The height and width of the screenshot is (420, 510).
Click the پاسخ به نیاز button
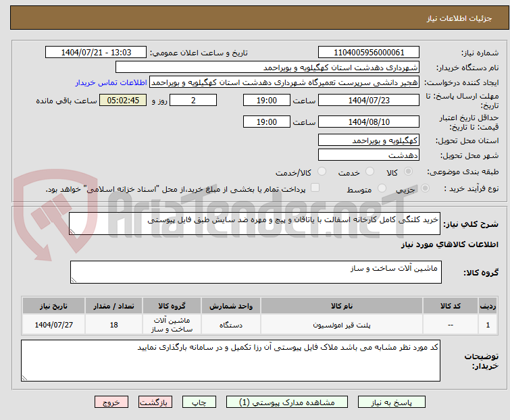pos(392,402)
